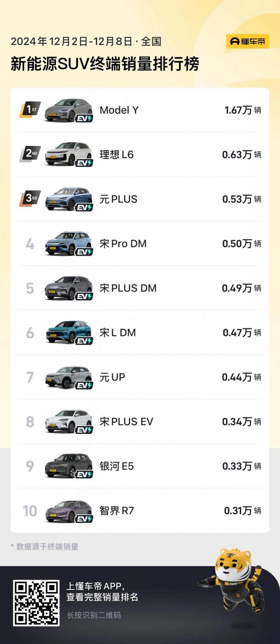Image resolution: width=280 pixels, height=644 pixels.
Task: Click the EV badge on 智界 R7
Action: (84, 519)
